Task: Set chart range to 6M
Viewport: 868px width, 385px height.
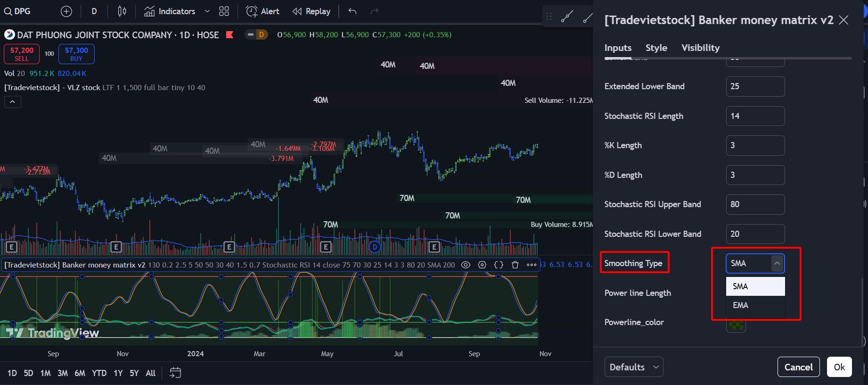Action: (x=80, y=373)
